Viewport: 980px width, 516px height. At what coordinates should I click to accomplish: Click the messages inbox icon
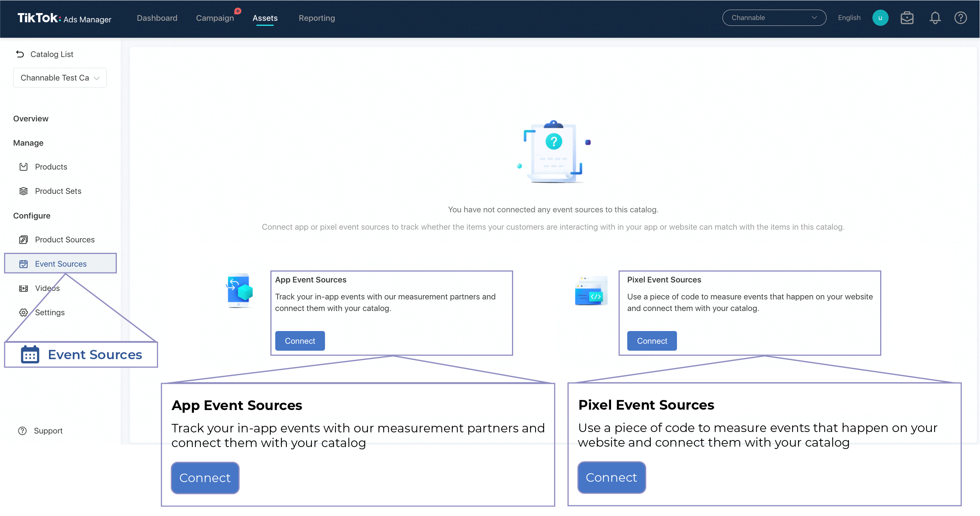coord(907,17)
